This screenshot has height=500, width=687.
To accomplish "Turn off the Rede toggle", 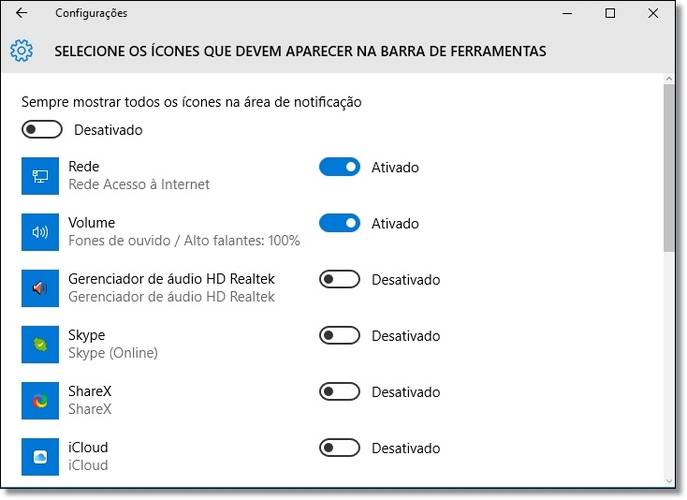I will 340,167.
